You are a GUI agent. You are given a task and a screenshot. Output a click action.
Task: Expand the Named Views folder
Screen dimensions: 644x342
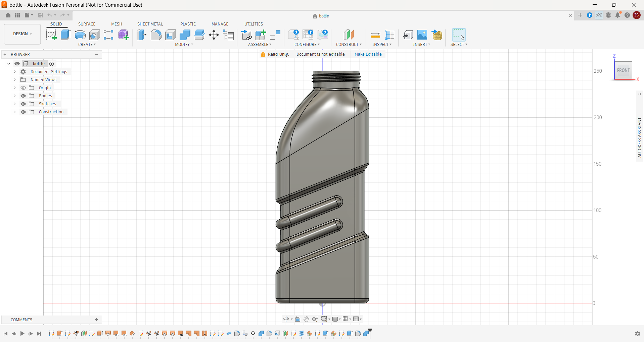point(15,80)
